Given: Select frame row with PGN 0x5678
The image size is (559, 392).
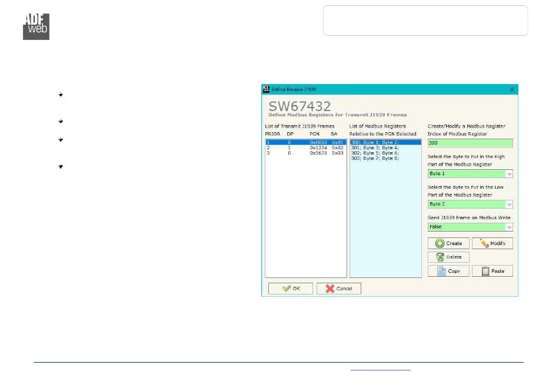Looking at the screenshot, I should [305, 153].
